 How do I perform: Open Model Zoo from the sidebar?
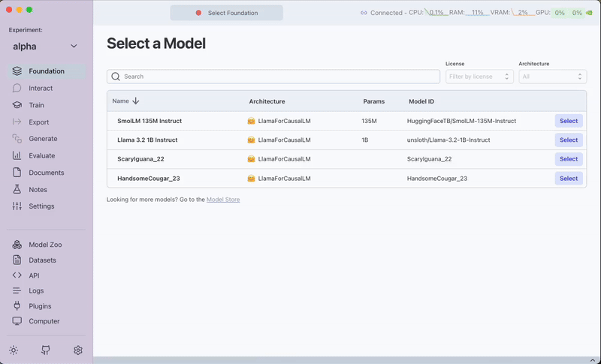pos(45,245)
